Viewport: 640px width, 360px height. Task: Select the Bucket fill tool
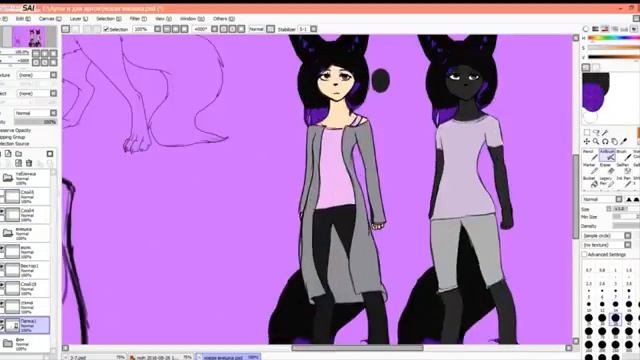[590, 182]
